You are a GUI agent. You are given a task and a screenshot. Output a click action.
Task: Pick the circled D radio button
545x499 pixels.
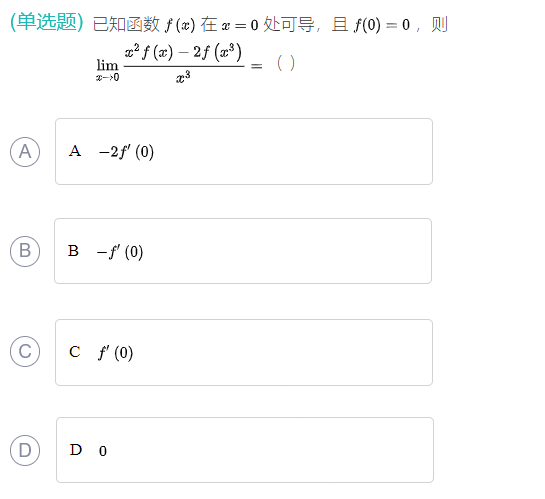pyautogui.click(x=25, y=450)
